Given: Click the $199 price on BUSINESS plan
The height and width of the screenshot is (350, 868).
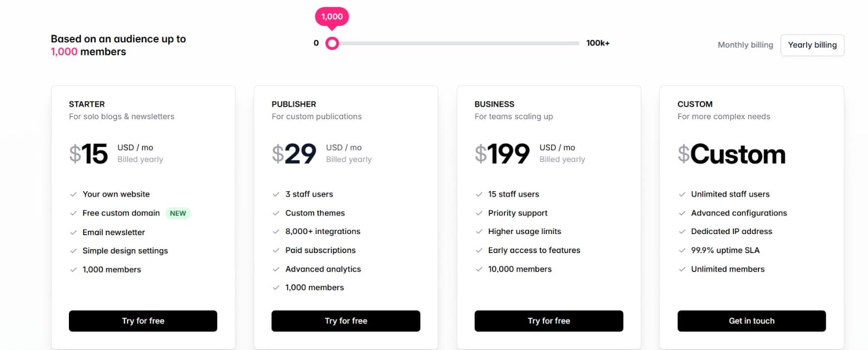Looking at the screenshot, I should point(502,153).
